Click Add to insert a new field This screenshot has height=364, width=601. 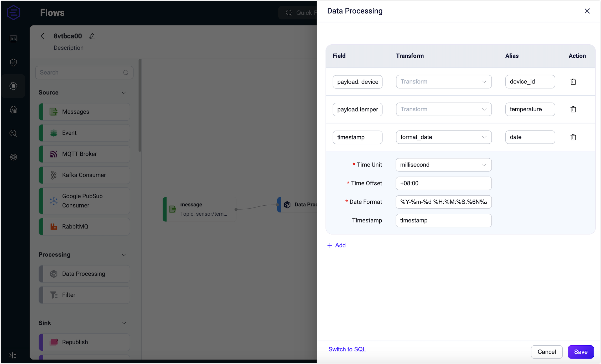(336, 245)
